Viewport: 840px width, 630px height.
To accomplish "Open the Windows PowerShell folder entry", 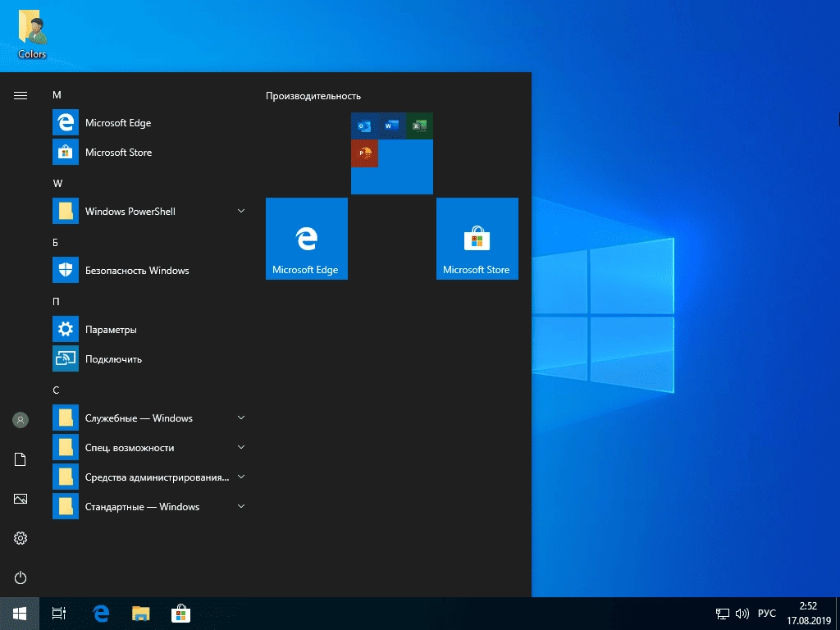I will [149, 211].
